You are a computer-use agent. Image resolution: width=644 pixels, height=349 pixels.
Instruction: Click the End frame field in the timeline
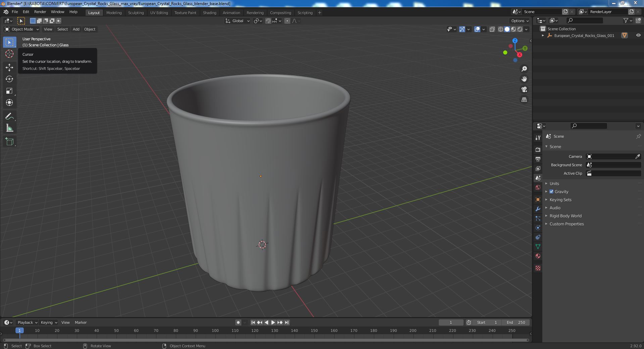516,322
